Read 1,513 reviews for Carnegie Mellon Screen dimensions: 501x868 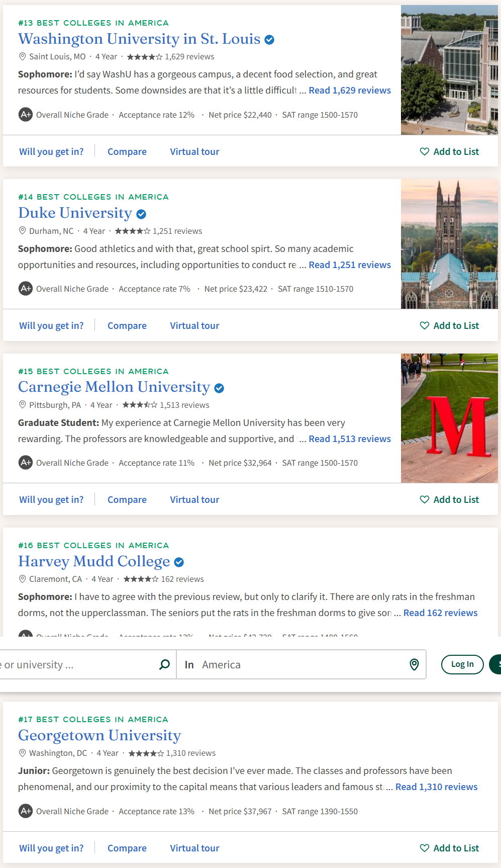[350, 439]
